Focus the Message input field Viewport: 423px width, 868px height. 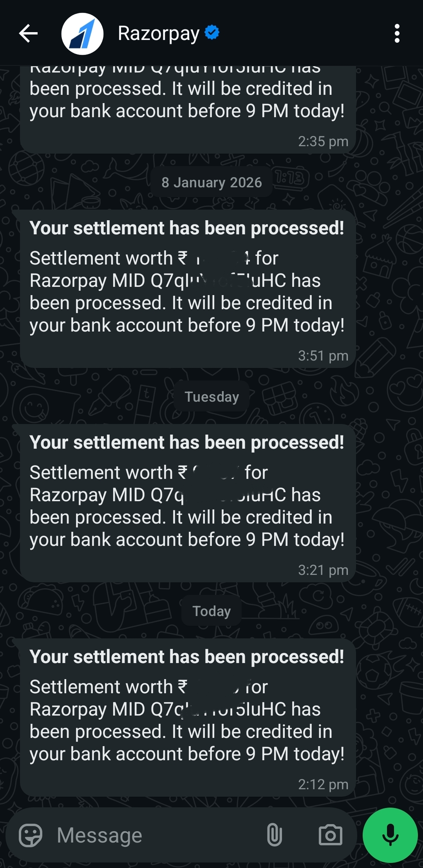click(x=157, y=835)
